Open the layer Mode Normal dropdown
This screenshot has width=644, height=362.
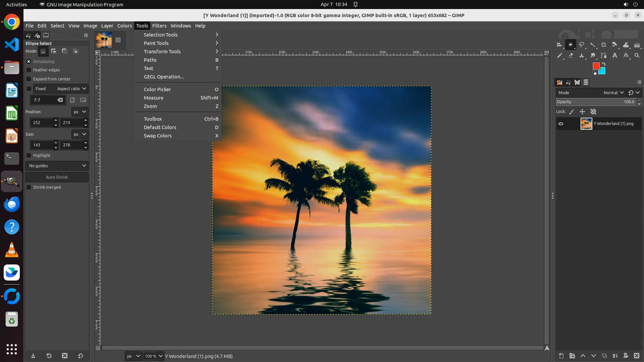[x=613, y=93]
